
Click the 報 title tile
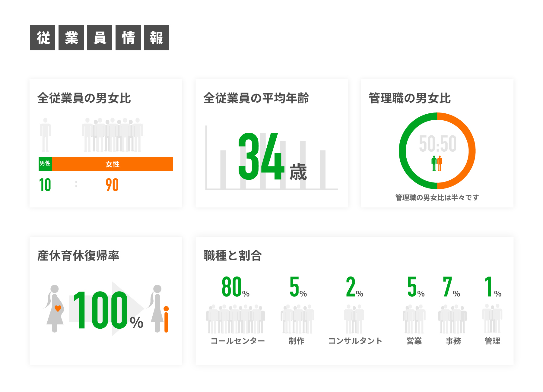(157, 38)
